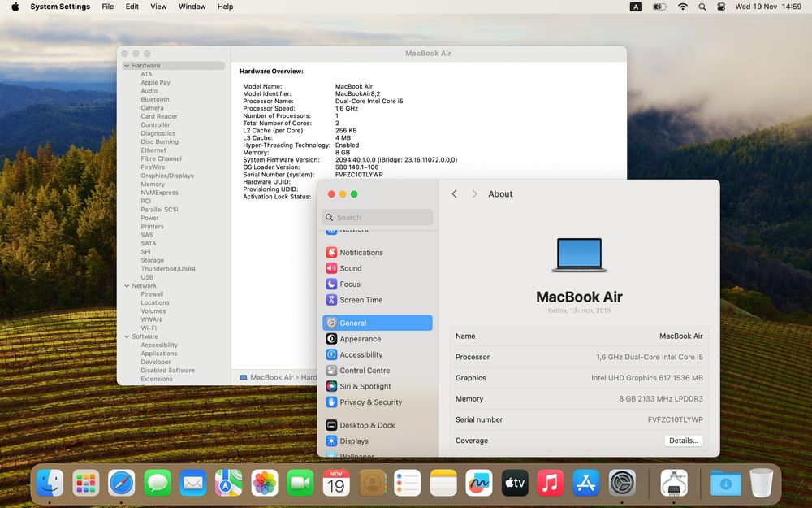Select Bluetooth in System Information sidebar
Viewport: 812px width, 508px height.
click(155, 99)
